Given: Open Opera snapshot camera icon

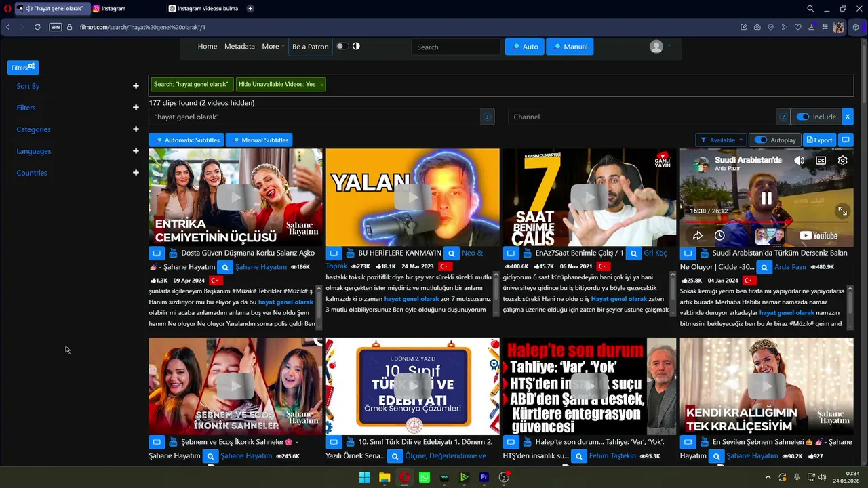Looking at the screenshot, I should [757, 27].
